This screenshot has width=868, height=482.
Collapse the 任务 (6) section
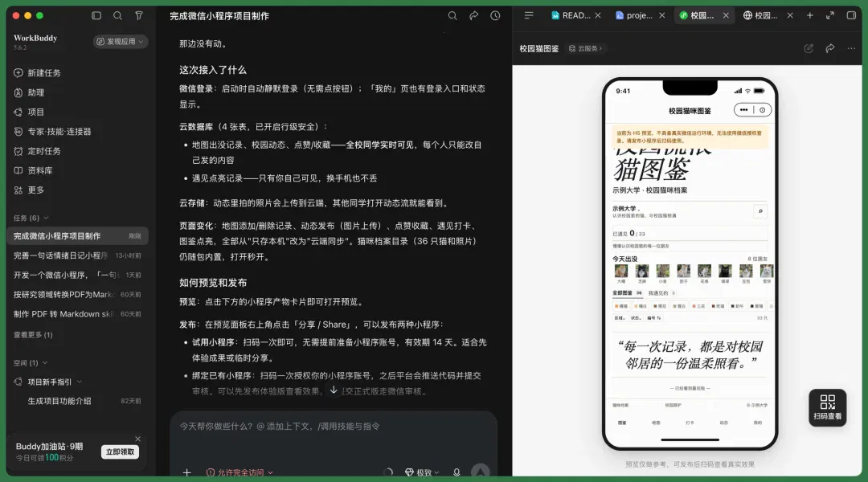31,218
